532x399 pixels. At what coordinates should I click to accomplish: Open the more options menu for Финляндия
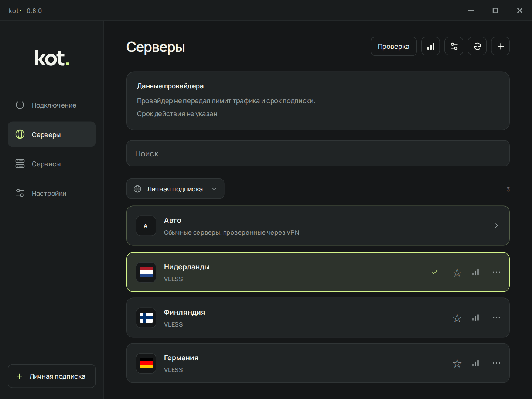tap(497, 318)
